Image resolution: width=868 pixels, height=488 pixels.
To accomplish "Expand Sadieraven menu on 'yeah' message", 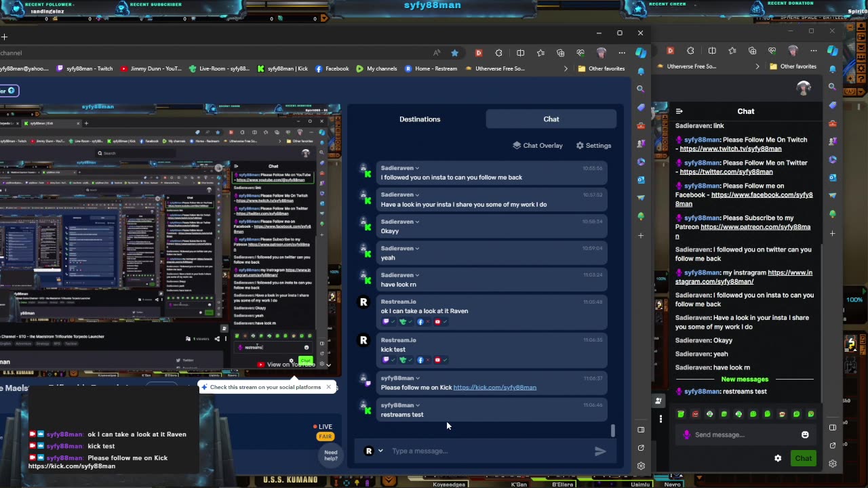I will pyautogui.click(x=417, y=249).
